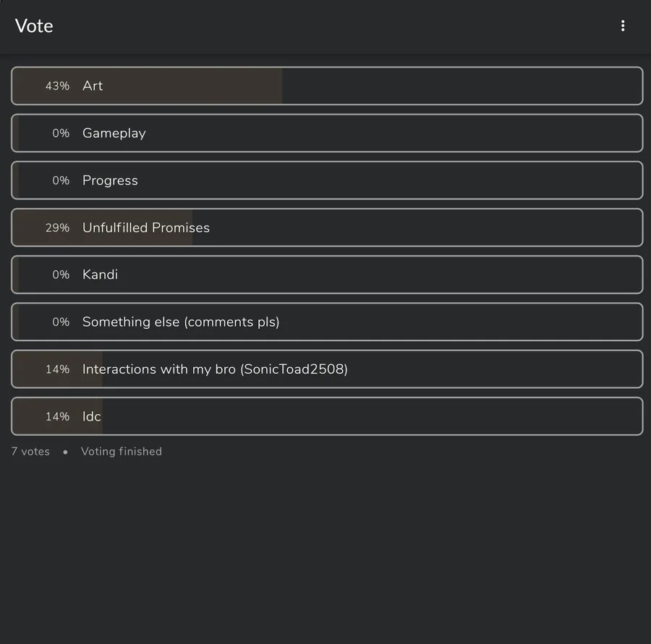Select the Idc poll option
Screen dimensions: 651x644
[x=327, y=416]
